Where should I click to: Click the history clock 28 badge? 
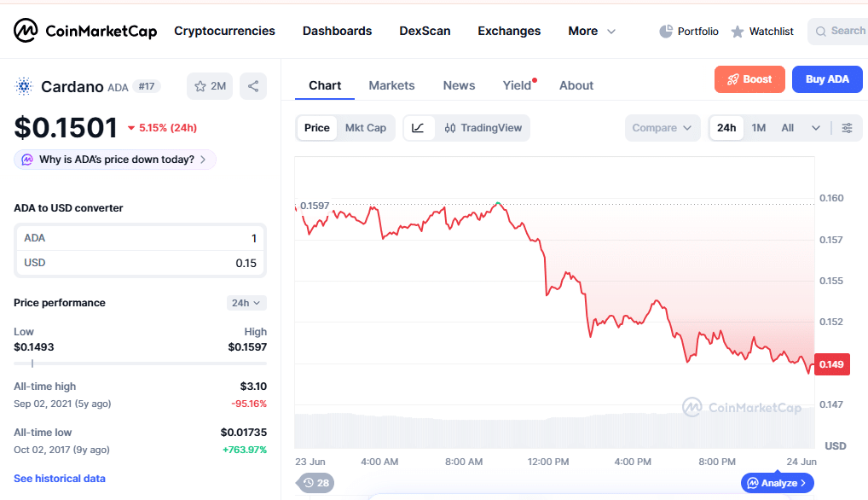pyautogui.click(x=316, y=483)
